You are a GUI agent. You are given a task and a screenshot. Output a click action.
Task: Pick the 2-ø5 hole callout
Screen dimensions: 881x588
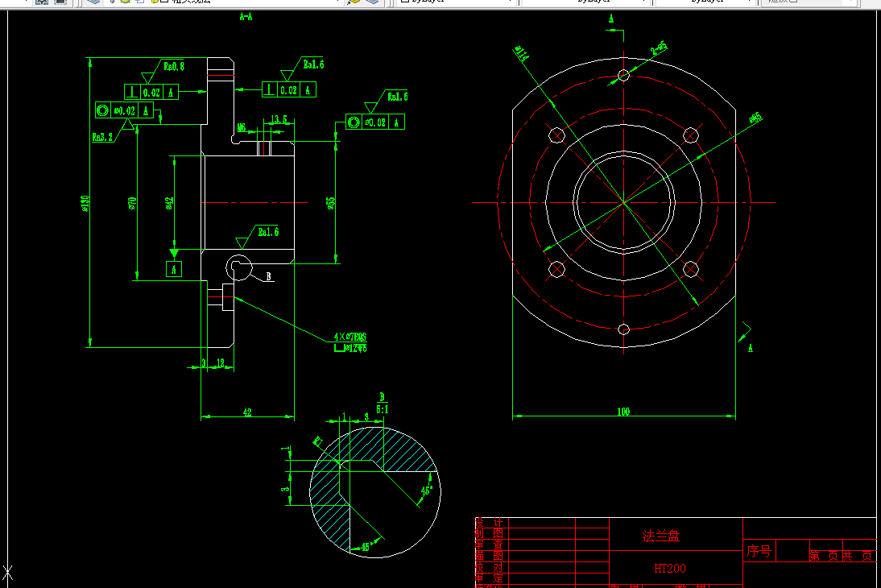659,48
